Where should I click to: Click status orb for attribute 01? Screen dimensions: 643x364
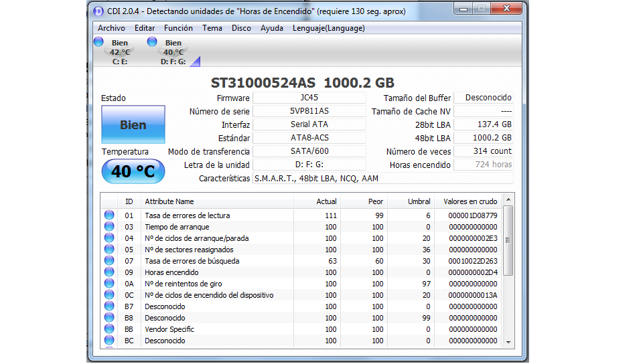(x=109, y=215)
